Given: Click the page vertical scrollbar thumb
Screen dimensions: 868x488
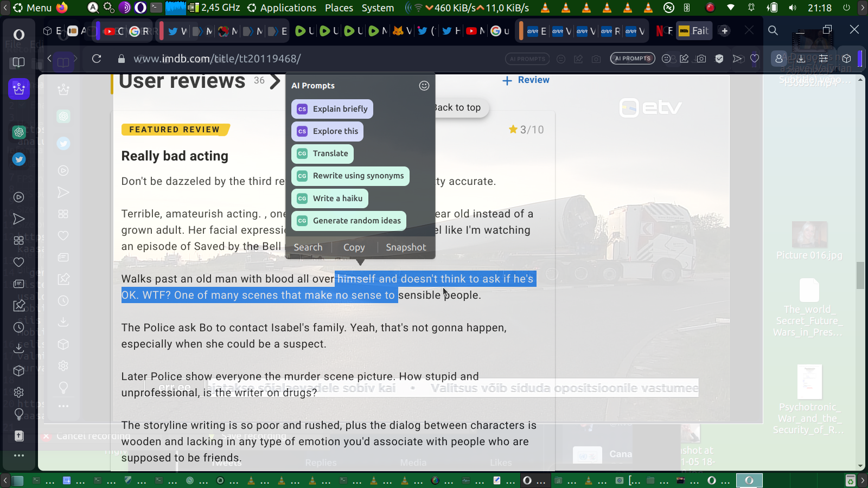Looking at the screenshot, I should (860, 275).
